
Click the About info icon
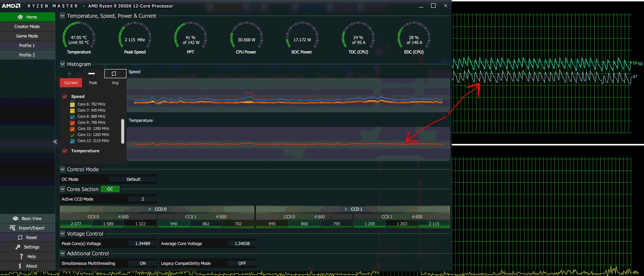[x=20, y=266]
